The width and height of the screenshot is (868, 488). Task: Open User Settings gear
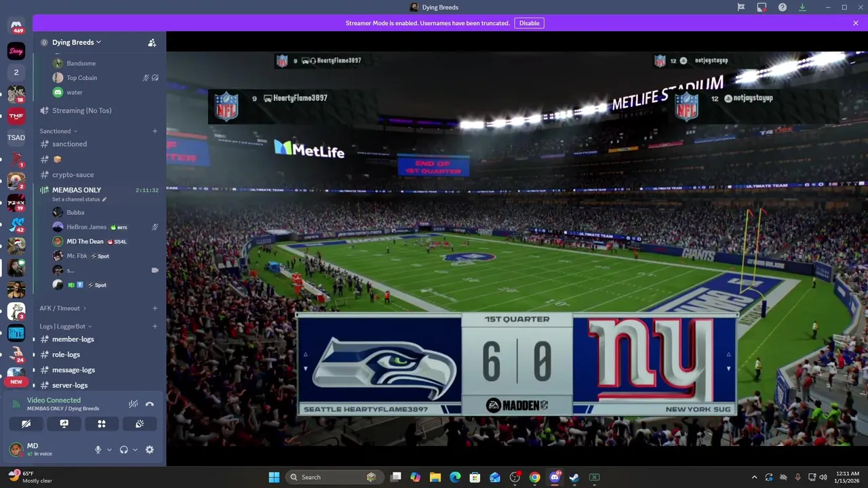click(x=149, y=449)
